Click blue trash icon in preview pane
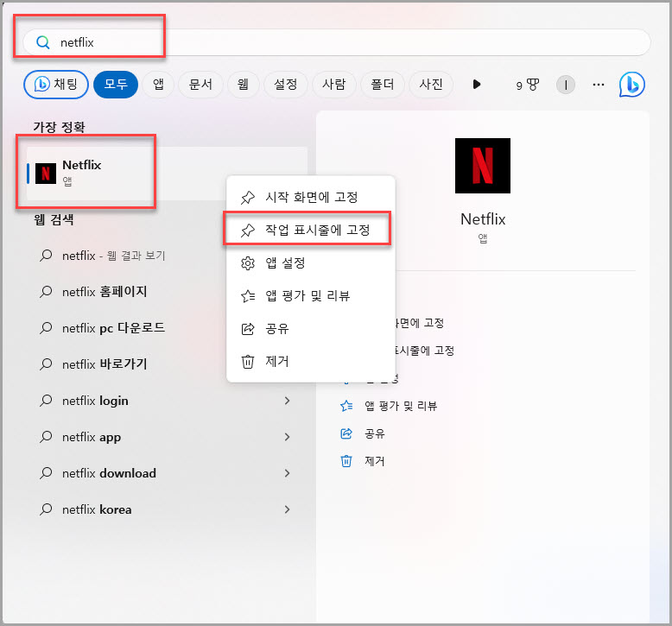 [x=346, y=461]
